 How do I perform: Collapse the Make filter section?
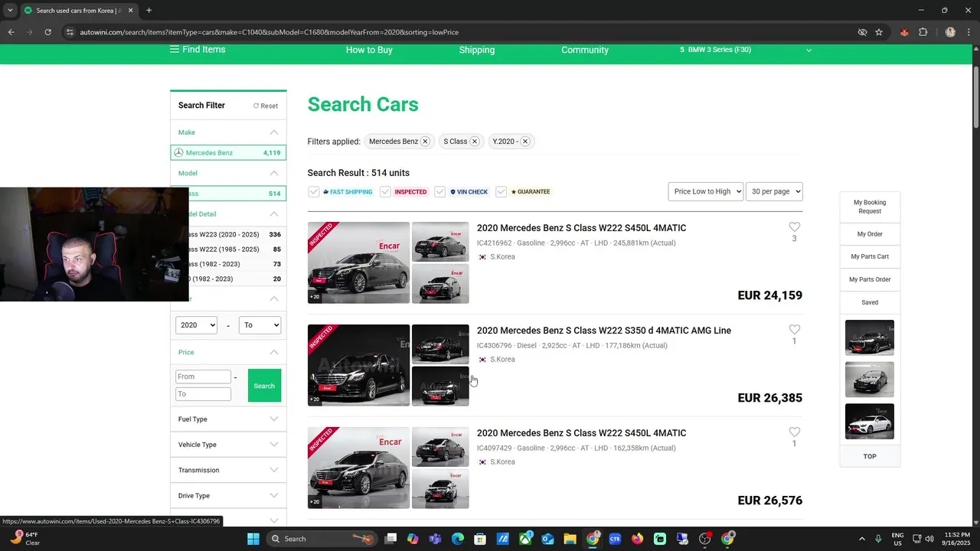click(274, 132)
